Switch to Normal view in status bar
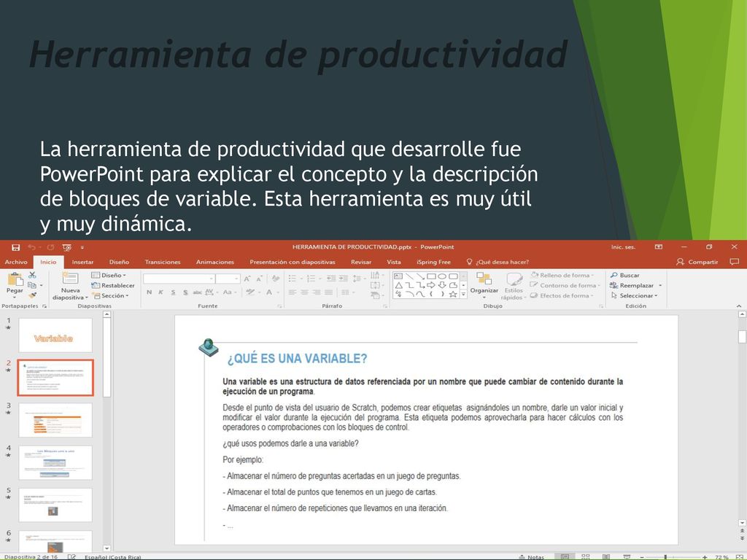747x560 pixels. (x=565, y=556)
